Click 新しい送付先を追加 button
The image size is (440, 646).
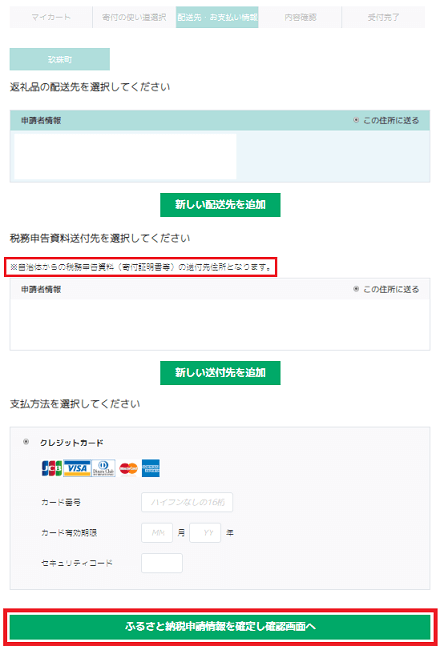(220, 373)
